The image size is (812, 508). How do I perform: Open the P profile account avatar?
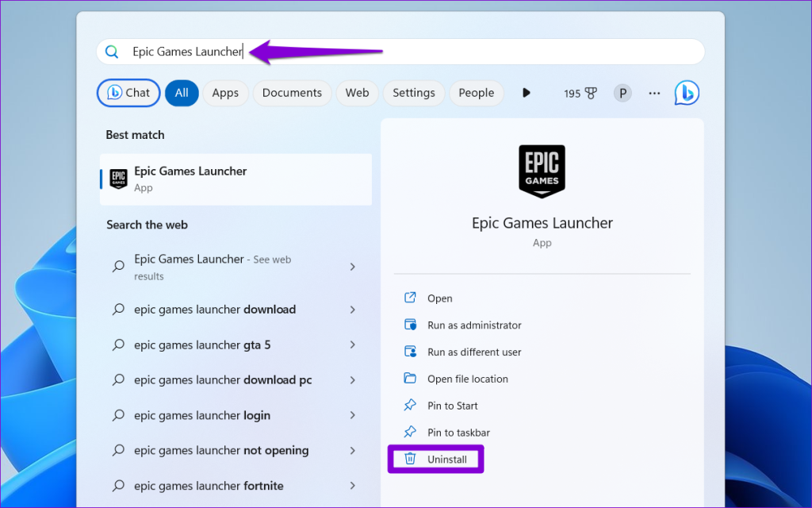point(622,94)
